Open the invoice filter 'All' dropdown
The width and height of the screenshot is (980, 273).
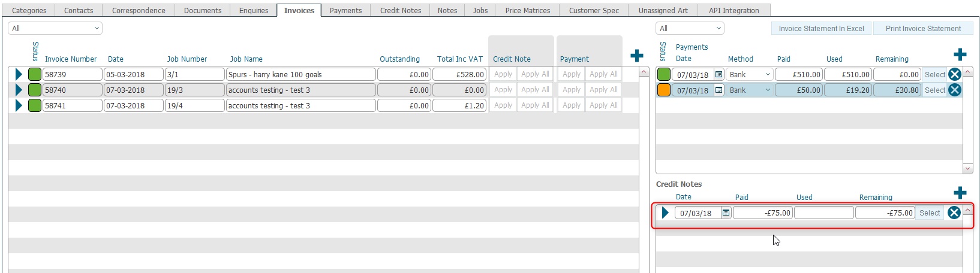coord(55,28)
